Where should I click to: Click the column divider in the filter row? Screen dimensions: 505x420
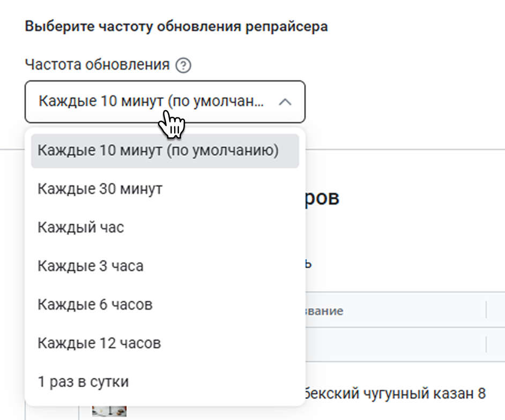pyautogui.click(x=487, y=343)
